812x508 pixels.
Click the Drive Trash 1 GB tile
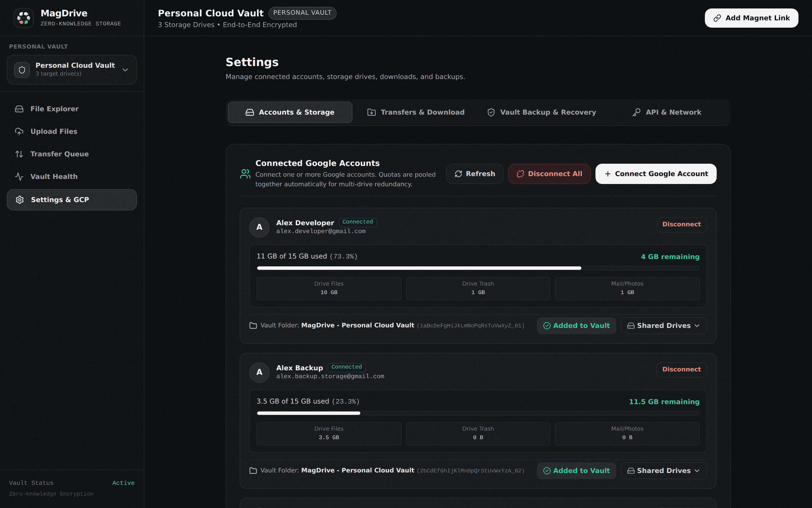point(478,289)
